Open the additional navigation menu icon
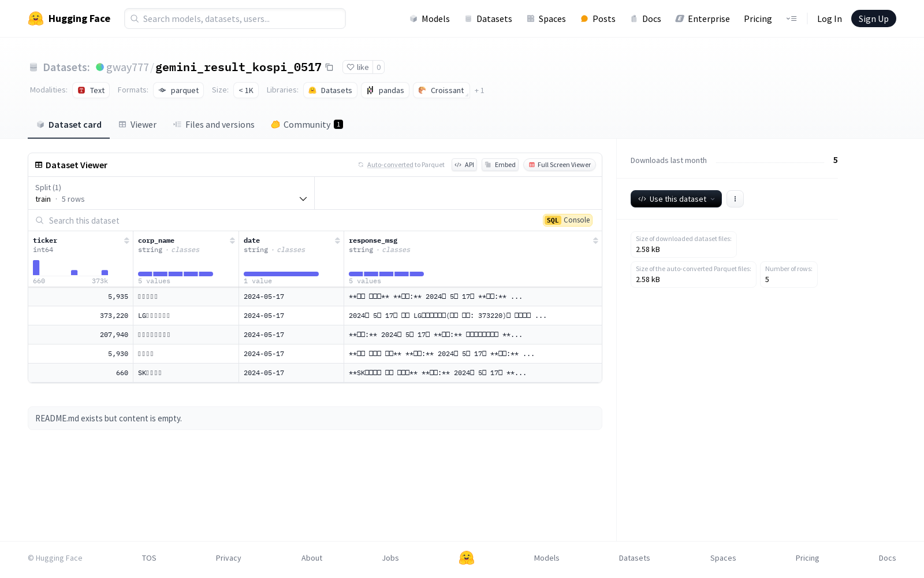Screen dimensions: 924x578 click(x=791, y=18)
